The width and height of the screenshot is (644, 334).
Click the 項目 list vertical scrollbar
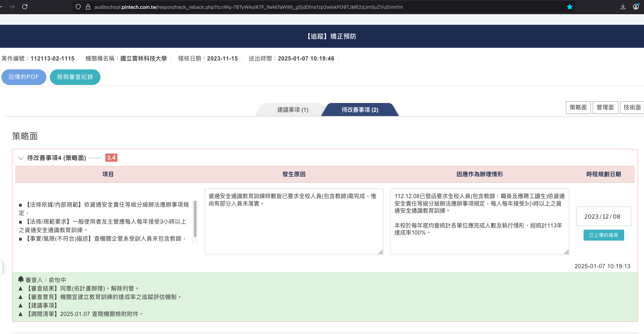pos(195,219)
